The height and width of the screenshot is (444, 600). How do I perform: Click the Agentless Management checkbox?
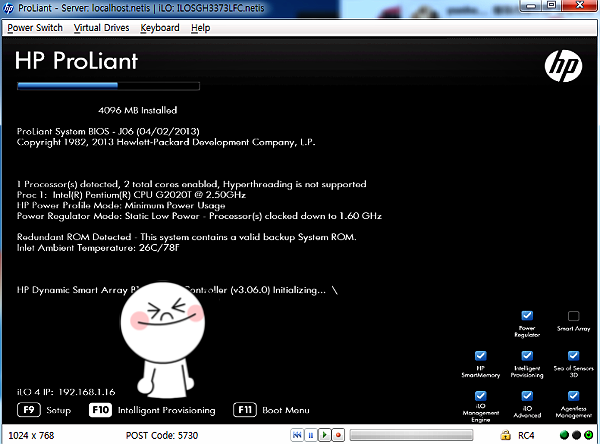[573, 396]
